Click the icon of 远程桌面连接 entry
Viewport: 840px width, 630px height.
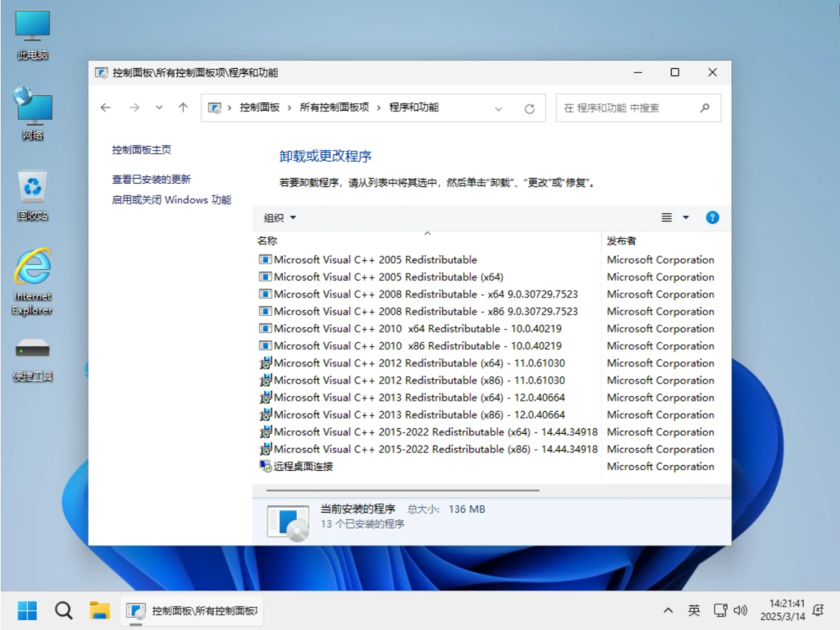(265, 466)
